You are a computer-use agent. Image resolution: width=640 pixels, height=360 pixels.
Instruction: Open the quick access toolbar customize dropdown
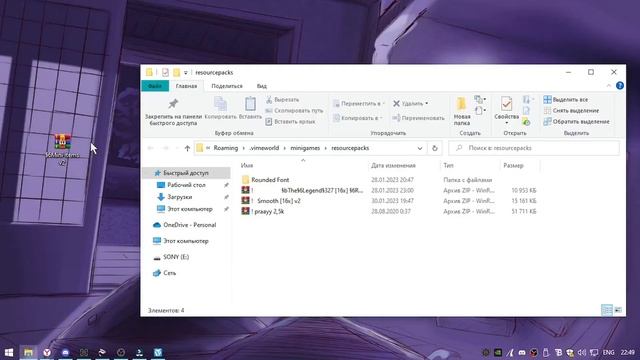pyautogui.click(x=185, y=73)
